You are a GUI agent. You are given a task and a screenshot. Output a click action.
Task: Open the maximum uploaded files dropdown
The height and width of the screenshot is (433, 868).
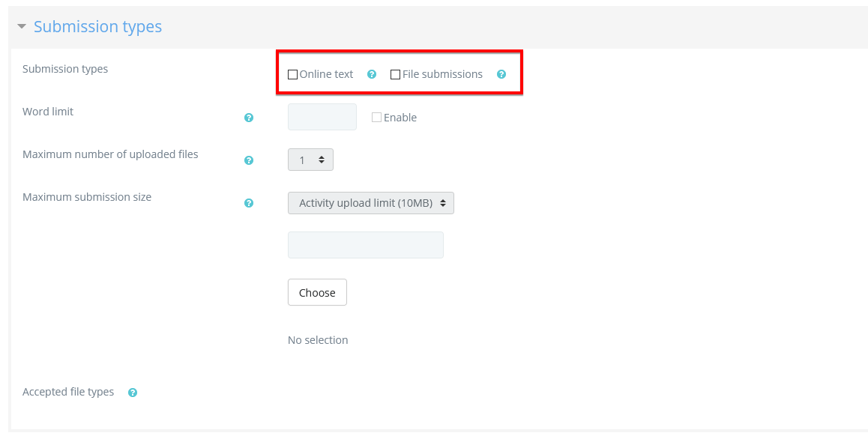coord(310,160)
